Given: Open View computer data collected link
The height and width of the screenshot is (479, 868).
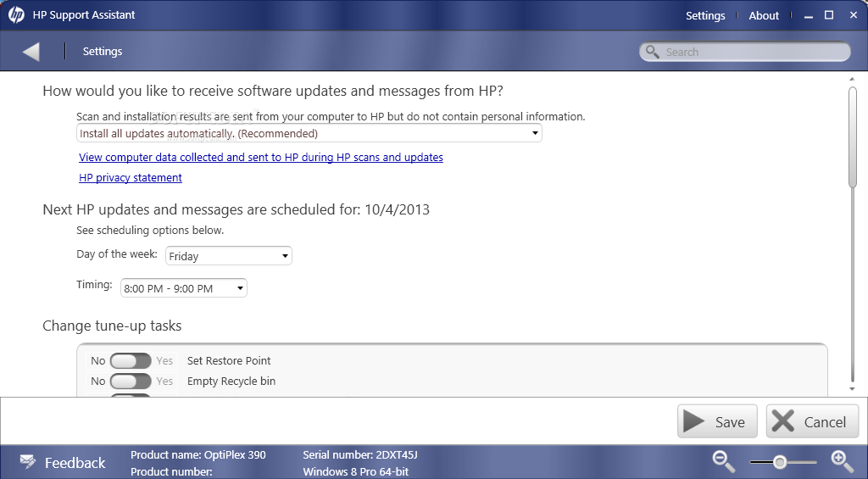Looking at the screenshot, I should point(261,158).
